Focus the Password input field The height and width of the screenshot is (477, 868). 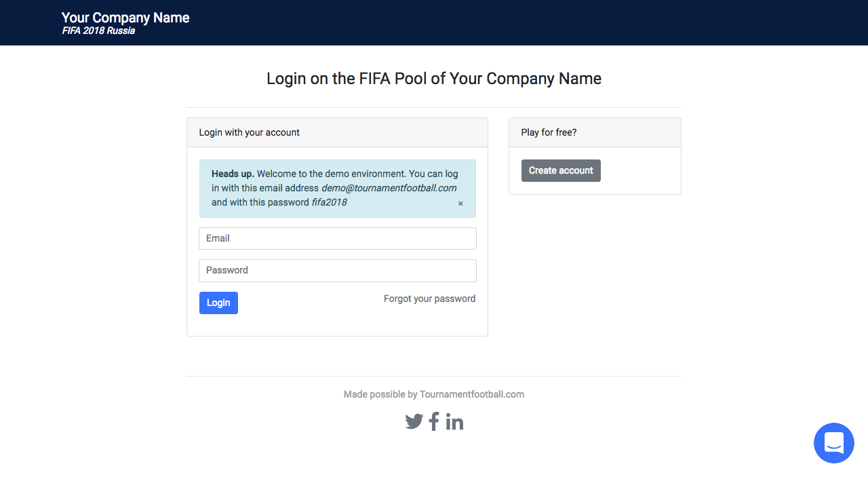337,270
